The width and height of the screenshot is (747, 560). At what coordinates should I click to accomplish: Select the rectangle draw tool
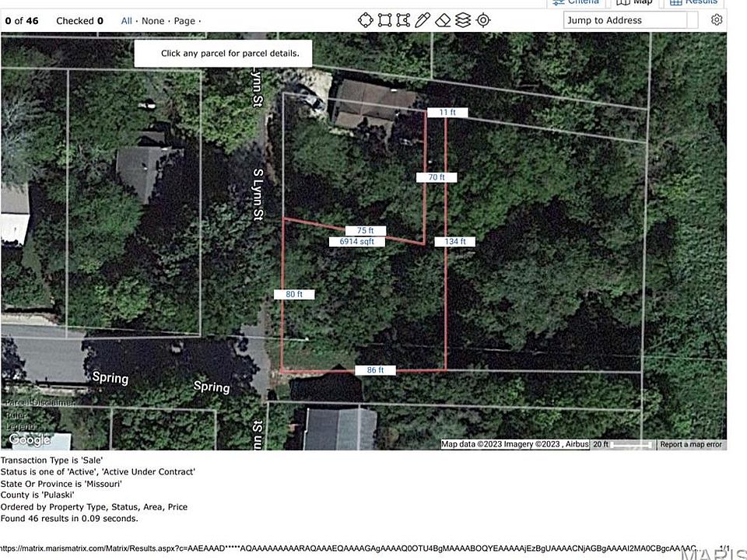[x=384, y=20]
